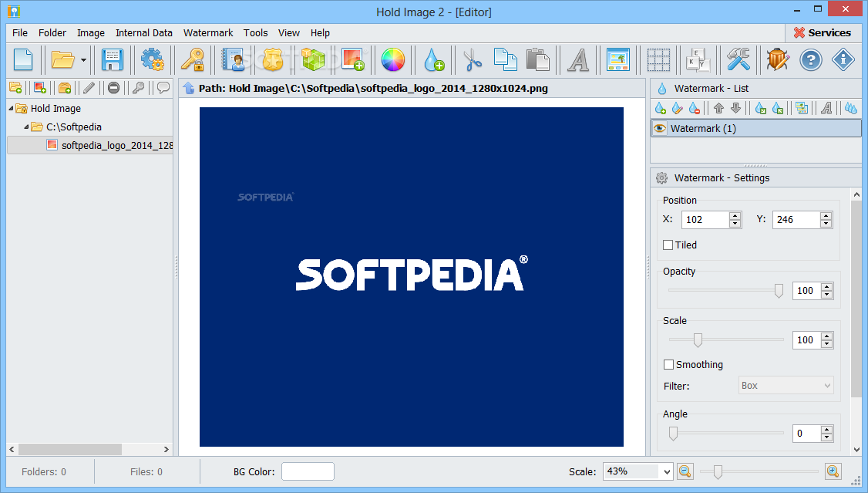Image resolution: width=868 pixels, height=493 pixels.
Task: Toggle visibility eye of Watermark (1)
Action: click(x=660, y=129)
